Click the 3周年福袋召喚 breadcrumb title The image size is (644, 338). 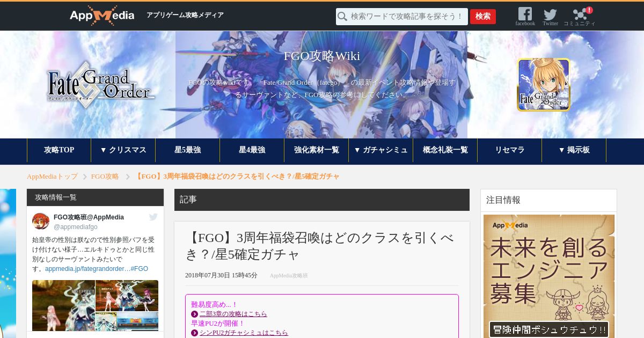(x=237, y=177)
